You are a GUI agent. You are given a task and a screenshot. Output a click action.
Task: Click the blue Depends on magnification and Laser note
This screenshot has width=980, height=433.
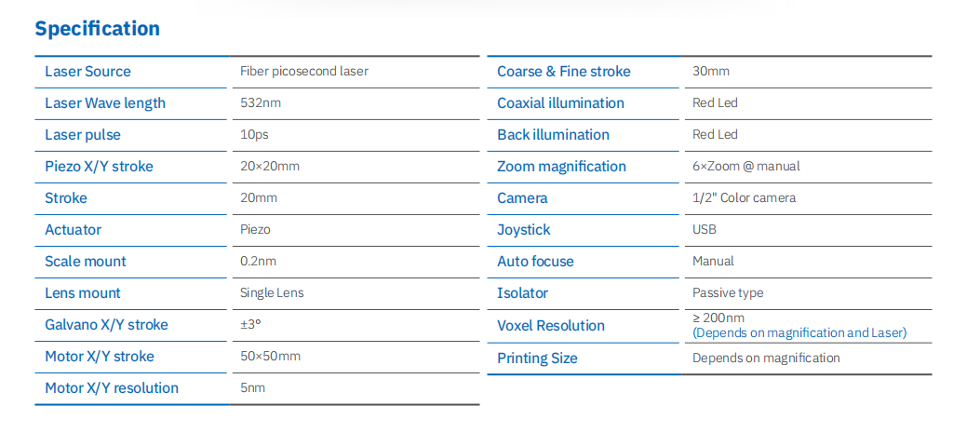(799, 333)
